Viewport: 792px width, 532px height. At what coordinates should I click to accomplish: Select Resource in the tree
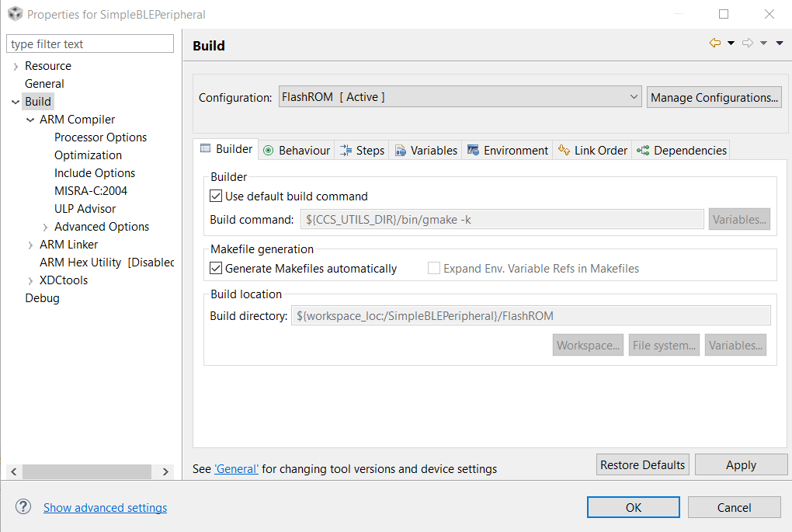(48, 66)
